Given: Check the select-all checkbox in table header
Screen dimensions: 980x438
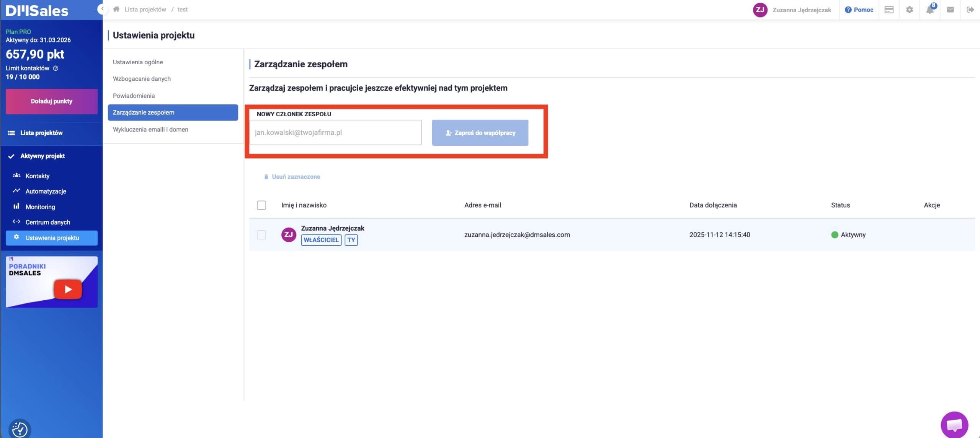Looking at the screenshot, I should tap(261, 205).
